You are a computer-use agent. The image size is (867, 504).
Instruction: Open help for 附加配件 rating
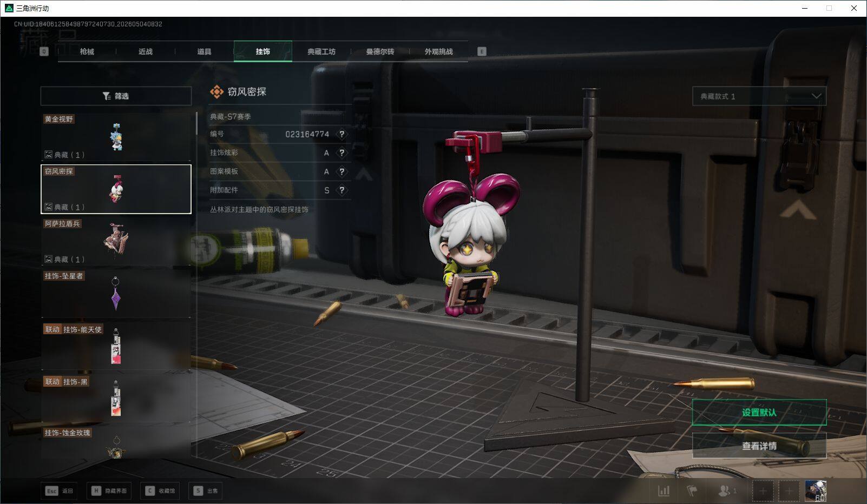click(341, 190)
